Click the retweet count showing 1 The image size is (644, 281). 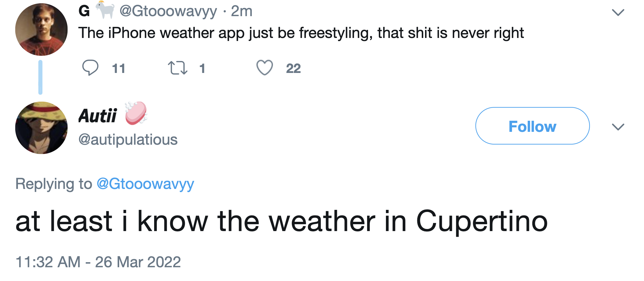(x=202, y=68)
